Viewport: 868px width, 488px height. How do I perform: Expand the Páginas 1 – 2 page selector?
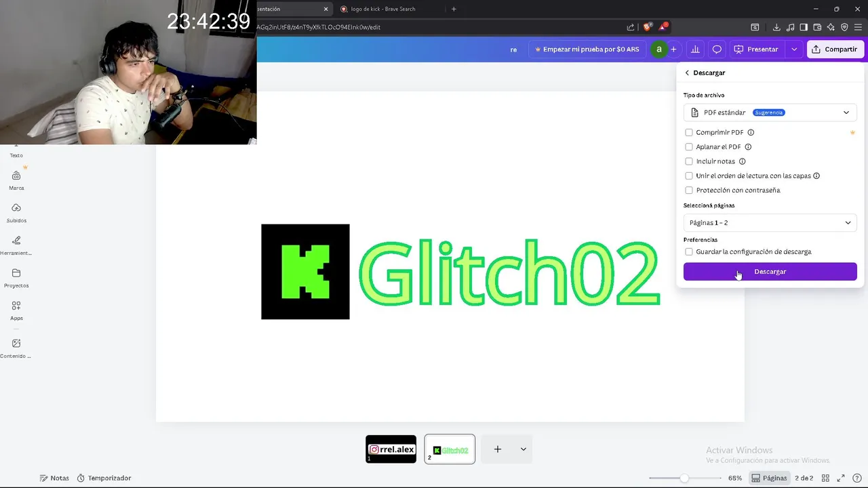click(770, 222)
